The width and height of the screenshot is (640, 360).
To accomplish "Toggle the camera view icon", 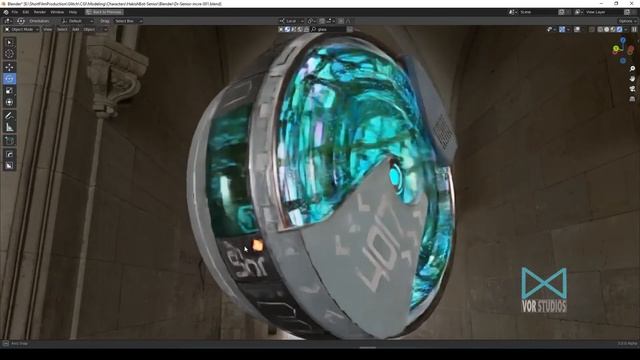I will (x=632, y=89).
